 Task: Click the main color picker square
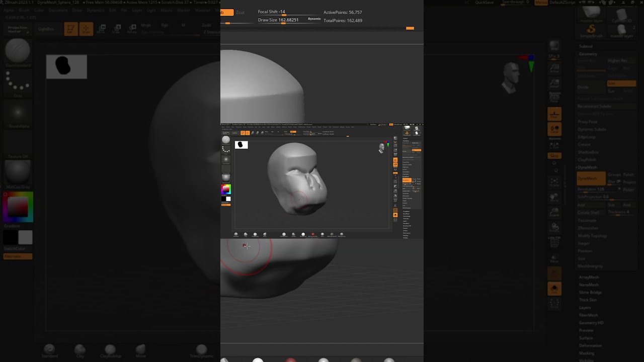click(x=18, y=207)
